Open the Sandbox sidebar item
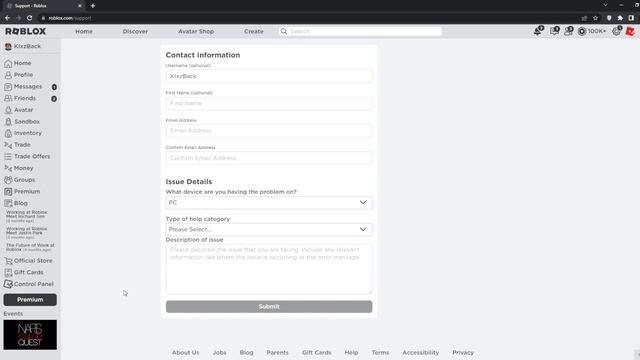This screenshot has width=640, height=360. (x=22, y=122)
